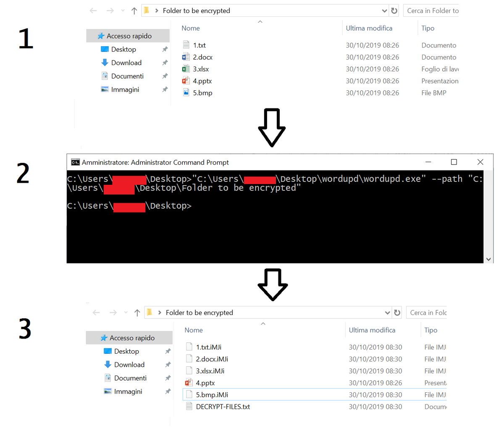The height and width of the screenshot is (428, 504).
Task: Unpin Documenti from Accesso rapido
Action: pyautogui.click(x=165, y=76)
